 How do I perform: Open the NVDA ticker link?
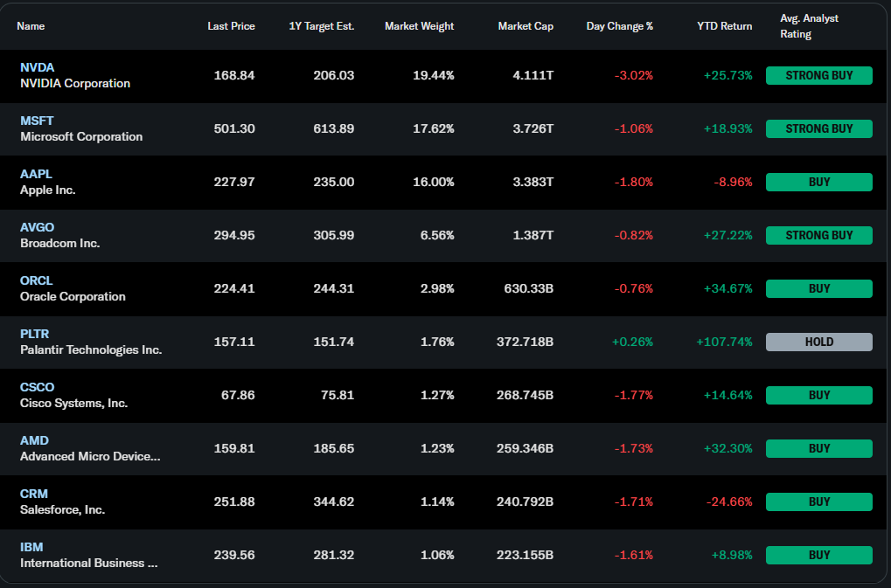(37, 67)
